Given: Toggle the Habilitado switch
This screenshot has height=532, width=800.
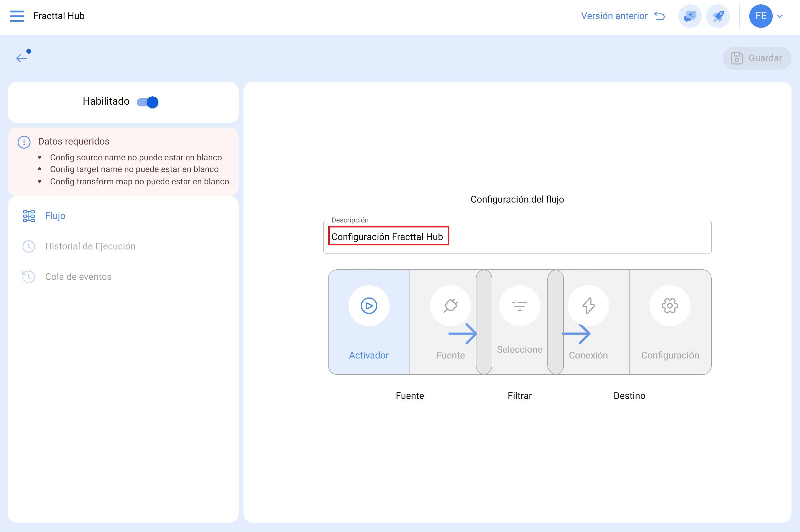Looking at the screenshot, I should click(147, 102).
